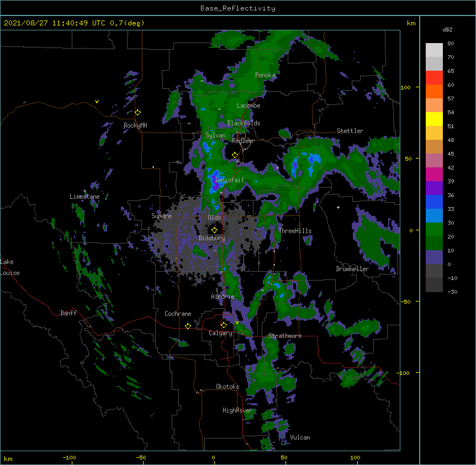Pick the light blue 33-30 dBZ swatch

434,216
